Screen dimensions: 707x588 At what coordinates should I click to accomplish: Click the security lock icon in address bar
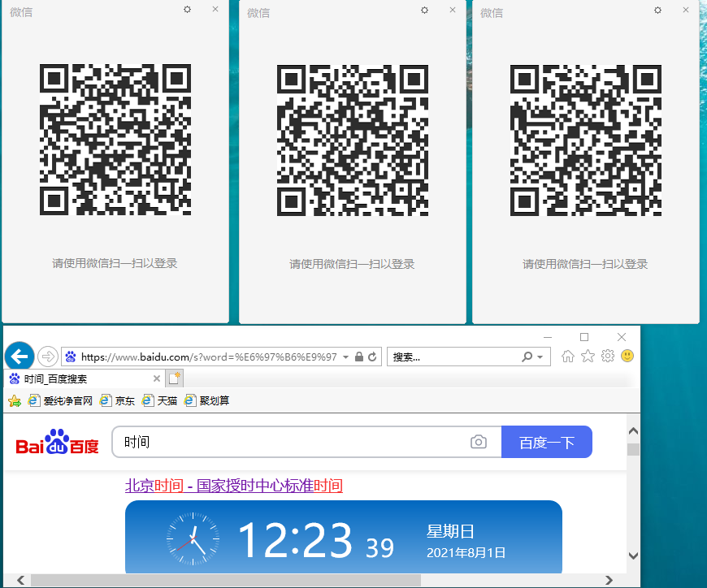point(359,357)
